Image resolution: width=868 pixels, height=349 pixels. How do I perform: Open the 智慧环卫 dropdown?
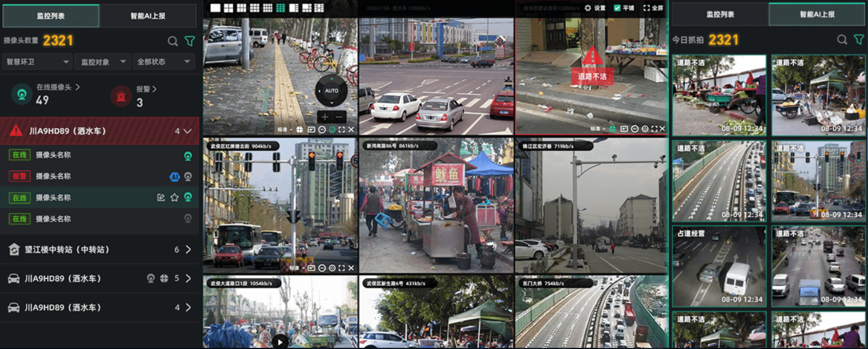point(37,62)
